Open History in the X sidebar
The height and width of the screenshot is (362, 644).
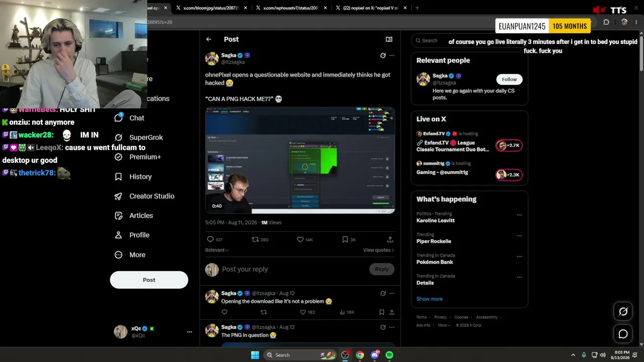click(x=133, y=176)
